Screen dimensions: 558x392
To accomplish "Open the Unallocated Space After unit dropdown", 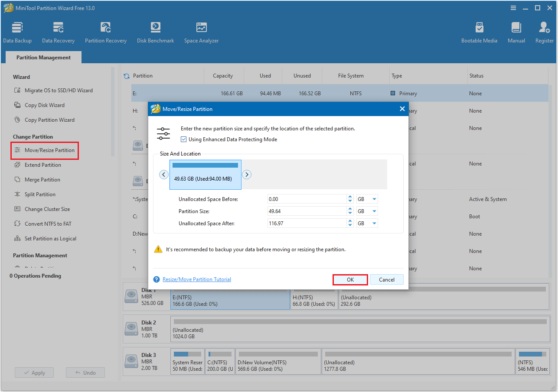I will click(367, 223).
